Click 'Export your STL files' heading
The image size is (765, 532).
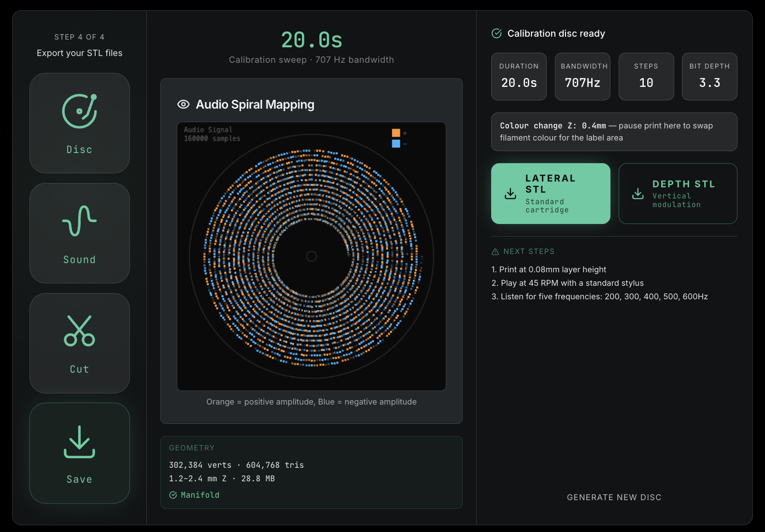click(80, 53)
